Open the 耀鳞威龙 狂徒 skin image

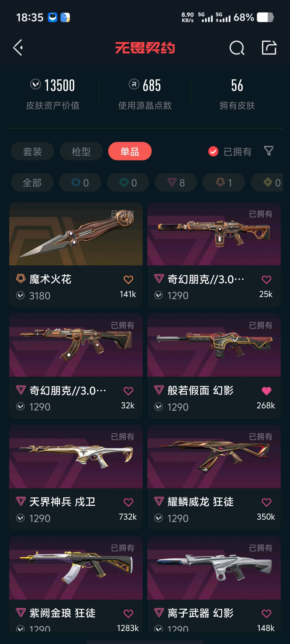click(x=214, y=457)
